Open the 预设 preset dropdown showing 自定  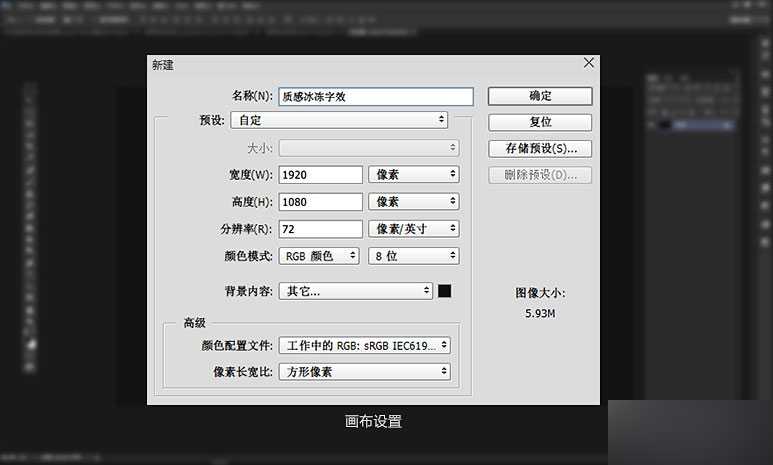(x=339, y=120)
